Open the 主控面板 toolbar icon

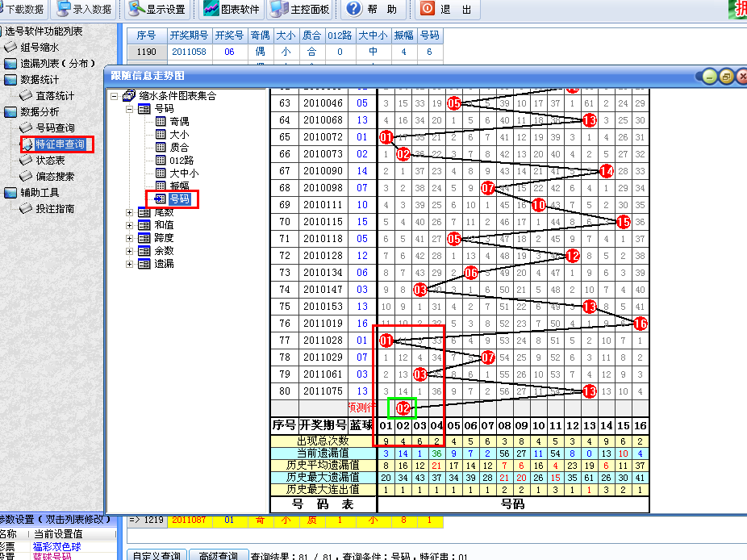(300, 10)
